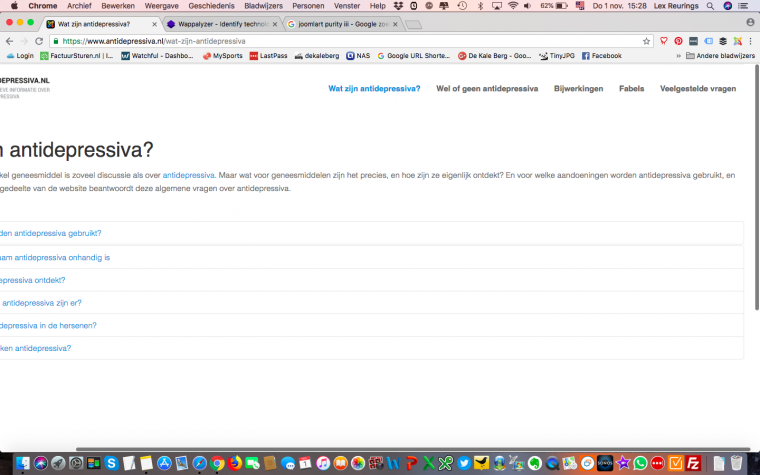Image resolution: width=760 pixels, height=475 pixels.
Task: Open the red heart extension icon
Action: [664, 41]
